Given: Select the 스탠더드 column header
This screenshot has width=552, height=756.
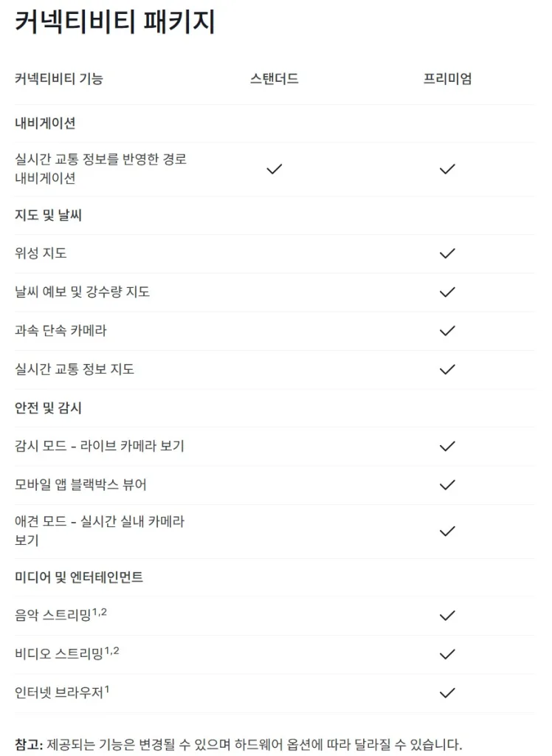Looking at the screenshot, I should (275, 79).
